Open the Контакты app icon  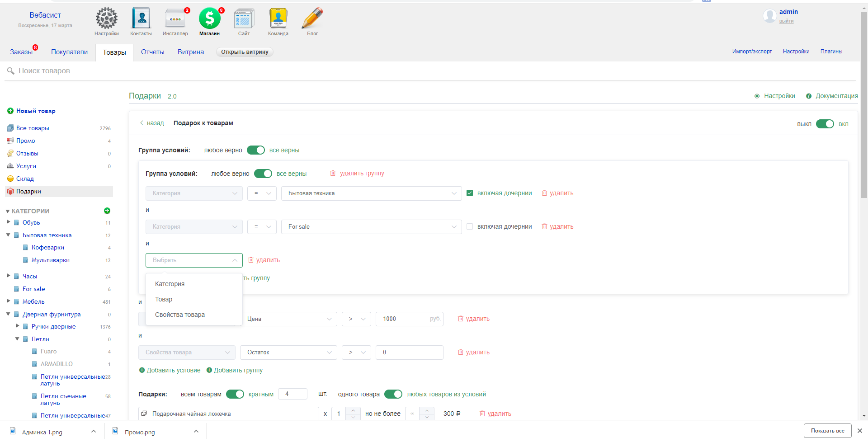pyautogui.click(x=141, y=19)
